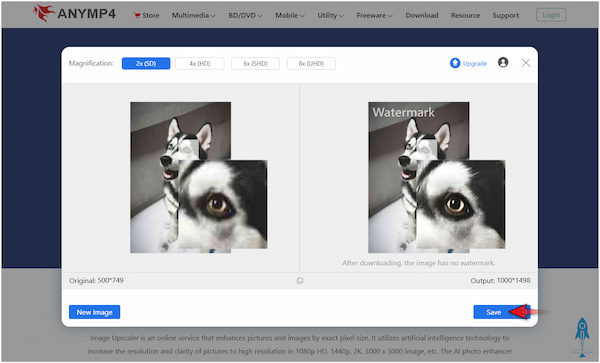This screenshot has height=363, width=600.
Task: Expand the Mobile menu
Action: pyautogui.click(x=290, y=15)
